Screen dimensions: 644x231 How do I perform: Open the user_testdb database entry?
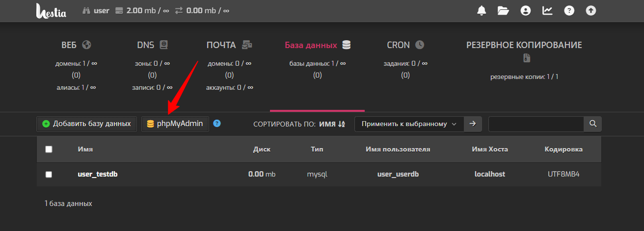[97, 174]
